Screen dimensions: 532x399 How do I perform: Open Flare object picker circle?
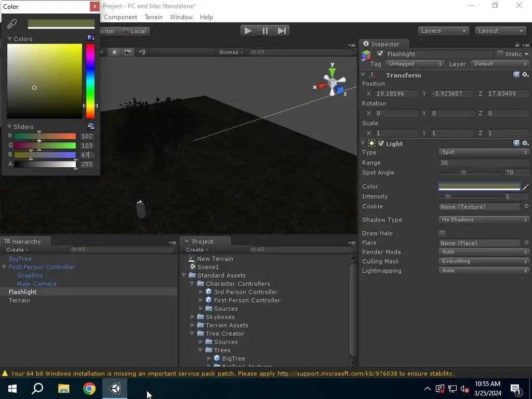coord(526,242)
